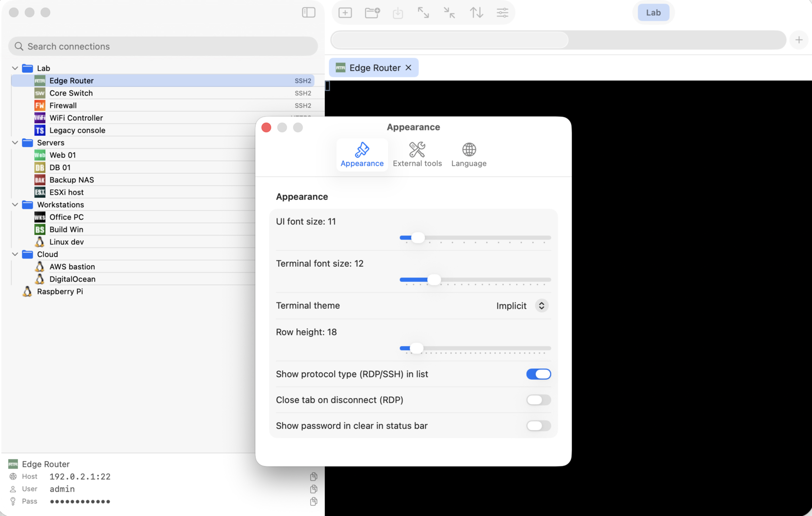This screenshot has height=516, width=812.
Task: Select the Workstations folder label
Action: point(60,204)
